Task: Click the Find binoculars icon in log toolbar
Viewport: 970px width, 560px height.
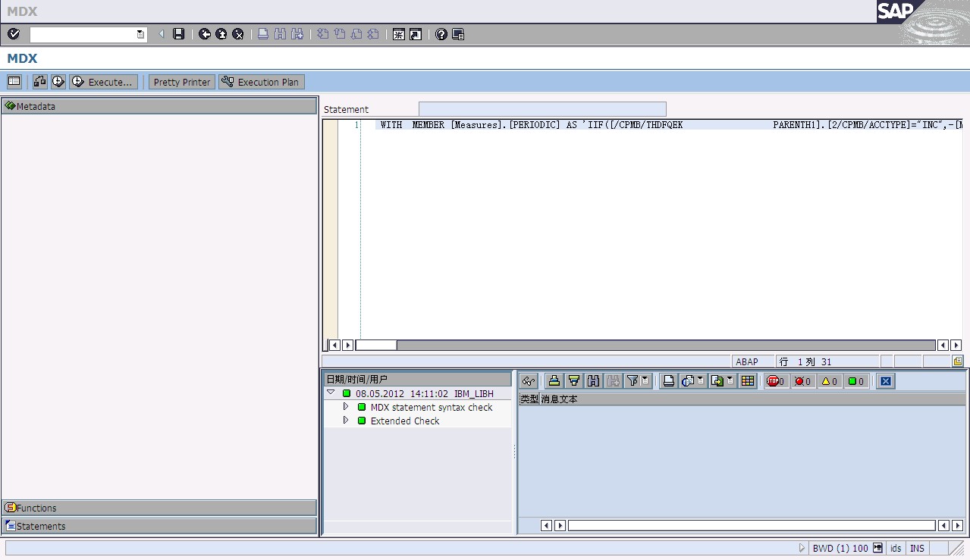Action: 593,381
